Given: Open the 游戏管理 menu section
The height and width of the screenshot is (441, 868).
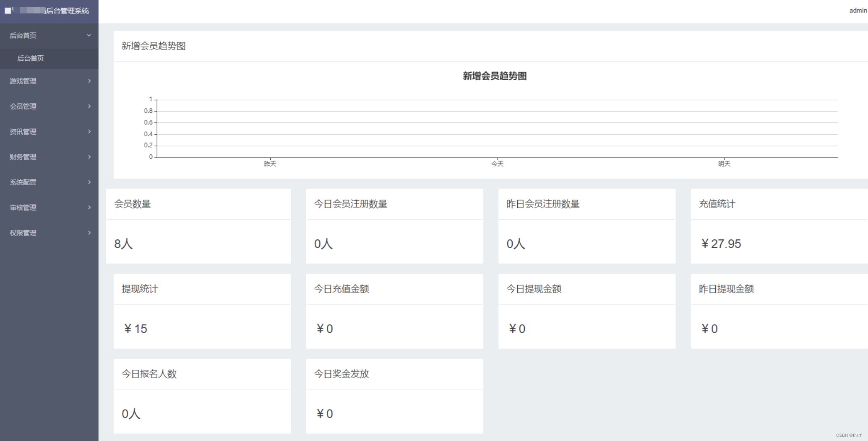Looking at the screenshot, I should (x=23, y=81).
